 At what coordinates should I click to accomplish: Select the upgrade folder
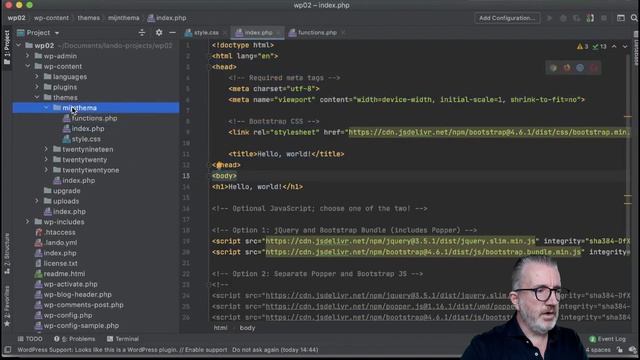click(66, 191)
